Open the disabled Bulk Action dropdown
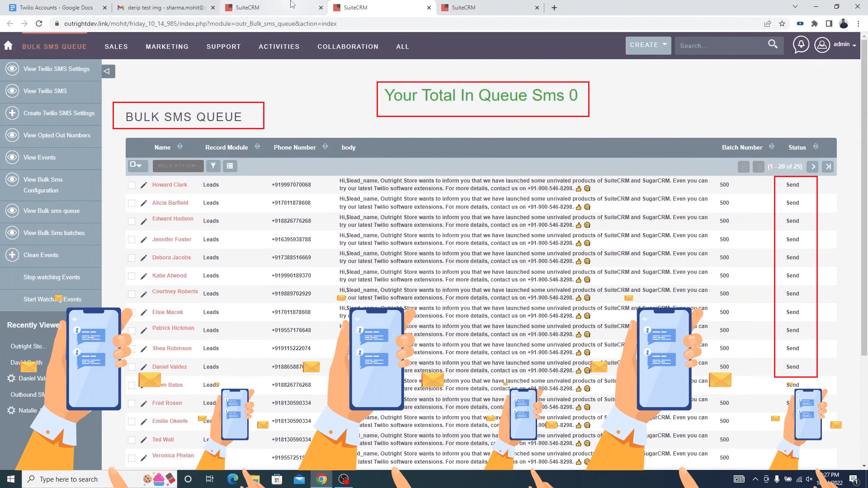This screenshot has height=488, width=868. pos(178,166)
